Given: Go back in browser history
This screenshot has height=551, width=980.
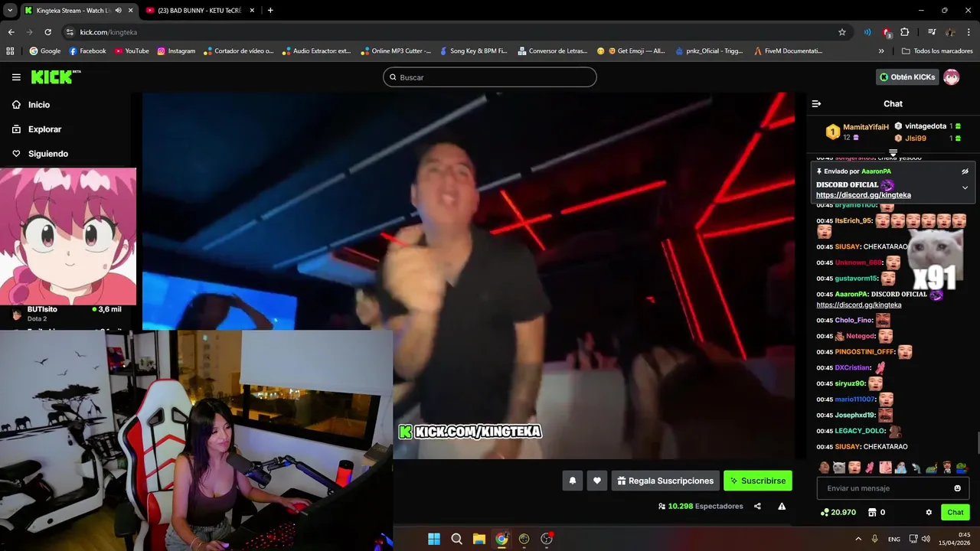Looking at the screenshot, I should point(11,32).
